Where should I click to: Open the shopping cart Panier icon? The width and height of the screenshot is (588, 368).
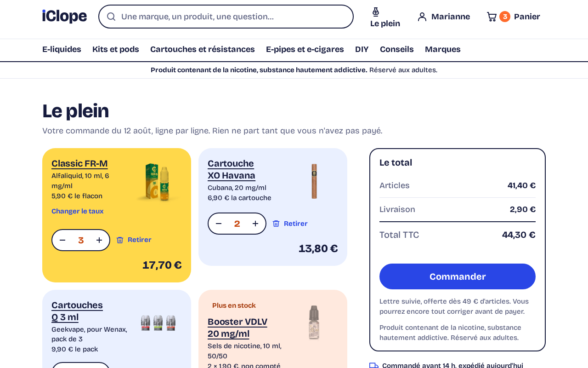(492, 17)
